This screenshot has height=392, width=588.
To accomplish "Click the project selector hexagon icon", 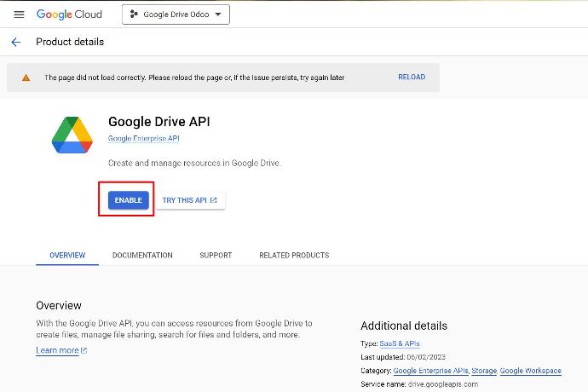I will [x=134, y=14].
